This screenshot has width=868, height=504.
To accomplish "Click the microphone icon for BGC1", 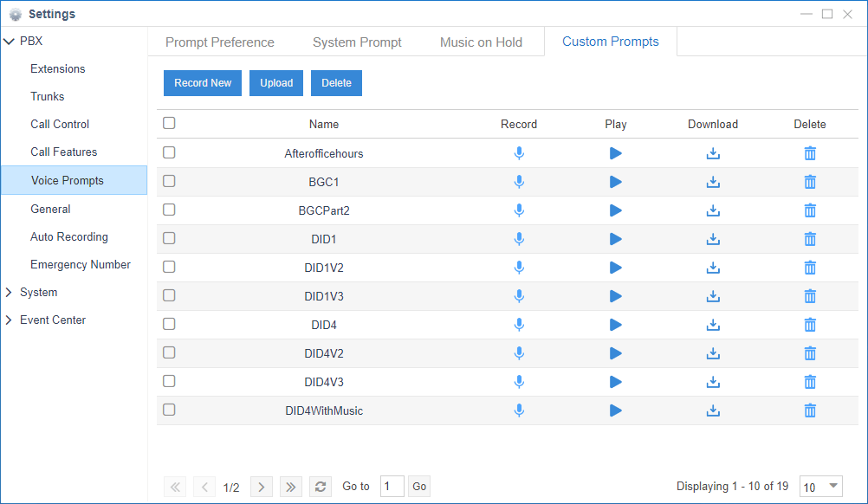I will coord(519,182).
